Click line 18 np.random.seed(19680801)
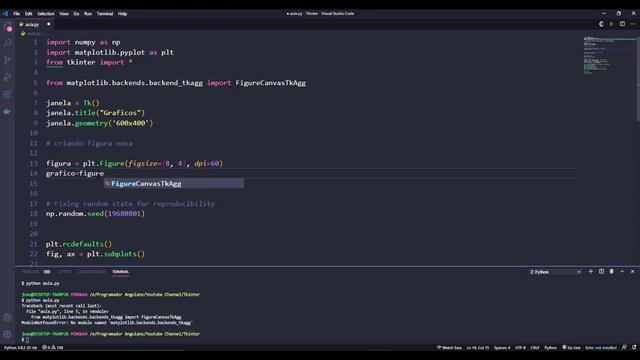 [x=95, y=214]
